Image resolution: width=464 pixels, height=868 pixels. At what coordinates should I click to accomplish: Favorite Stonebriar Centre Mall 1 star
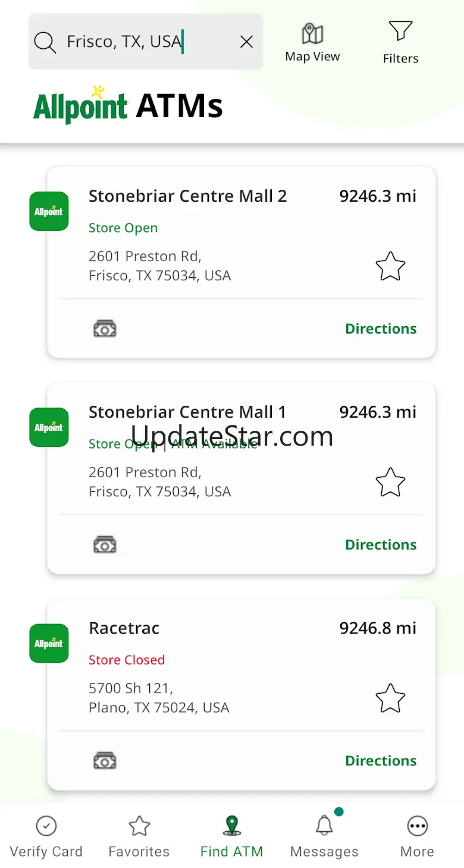[x=390, y=482]
